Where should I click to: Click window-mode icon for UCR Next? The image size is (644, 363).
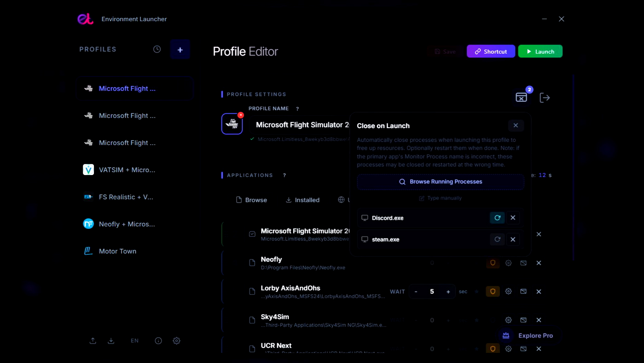click(x=523, y=349)
